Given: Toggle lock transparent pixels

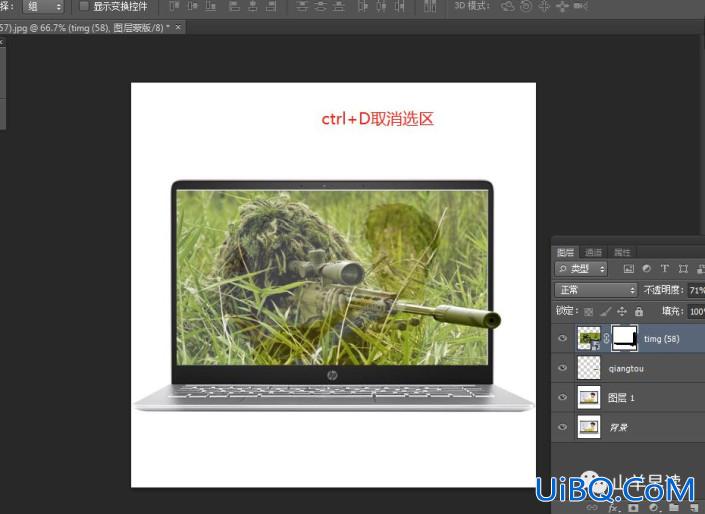Looking at the screenshot, I should 588,311.
